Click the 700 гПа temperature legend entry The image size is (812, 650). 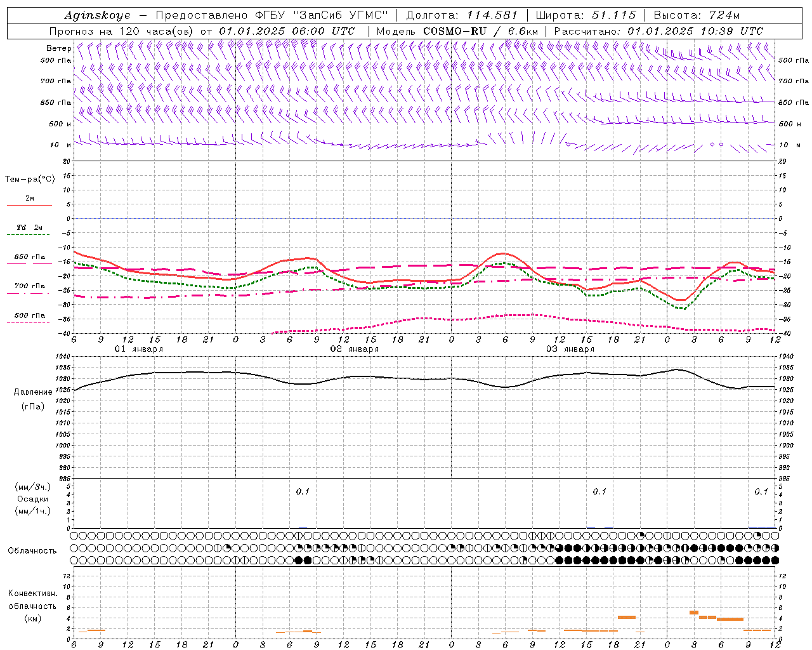(x=30, y=286)
